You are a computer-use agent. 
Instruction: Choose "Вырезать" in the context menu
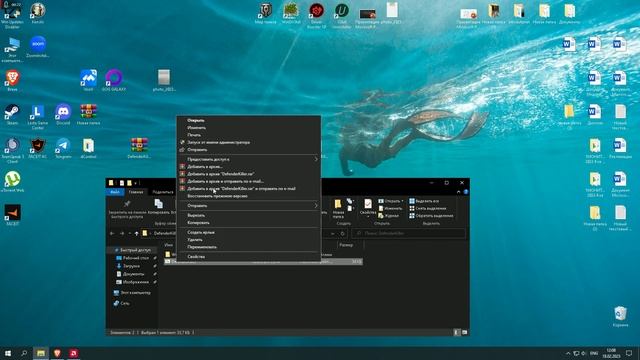[196, 215]
